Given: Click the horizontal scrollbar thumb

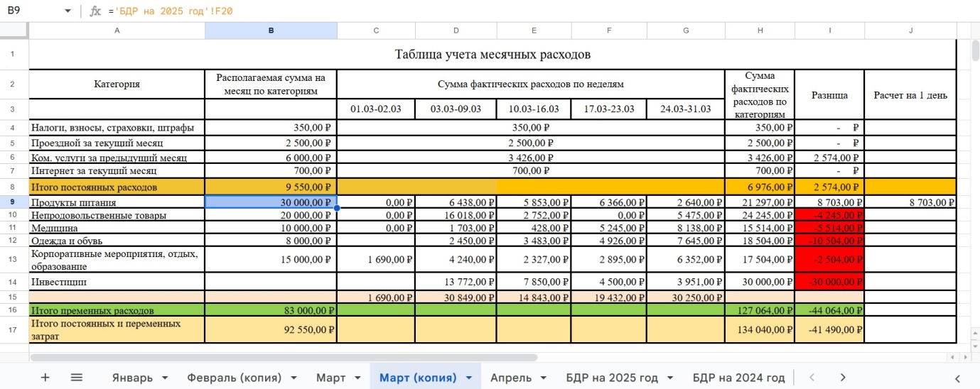Looking at the screenshot, I should pyautogui.click(x=284, y=358).
